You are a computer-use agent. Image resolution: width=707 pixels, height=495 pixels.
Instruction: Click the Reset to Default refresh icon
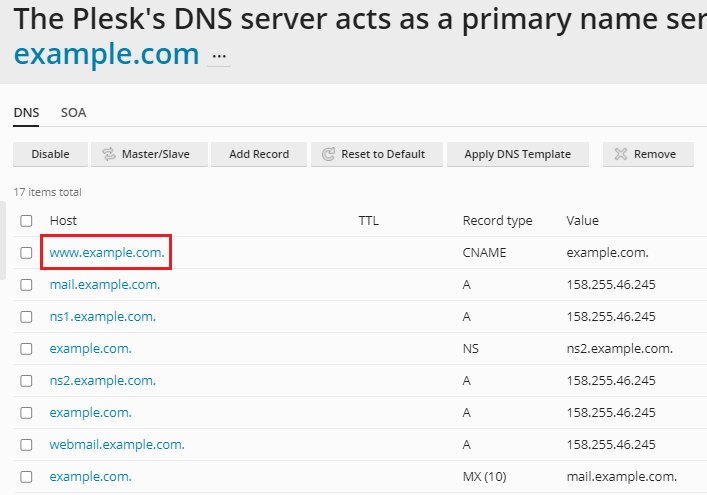click(328, 154)
